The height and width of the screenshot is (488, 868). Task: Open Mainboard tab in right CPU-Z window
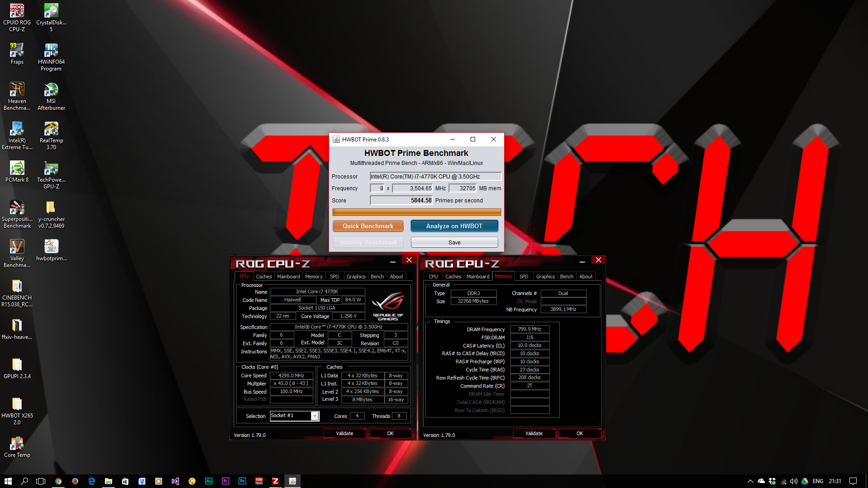click(478, 277)
